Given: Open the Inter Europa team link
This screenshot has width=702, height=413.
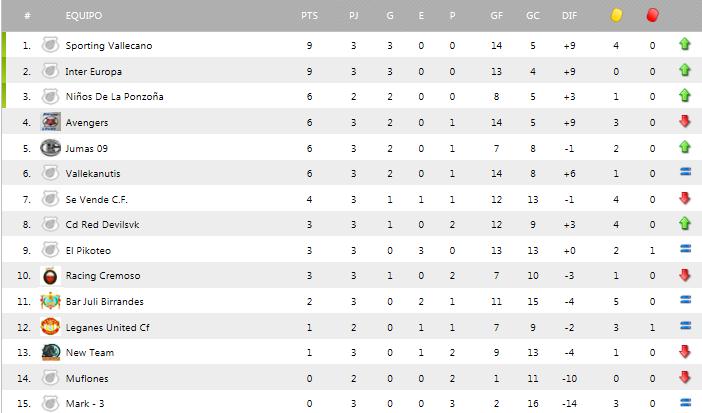Looking at the screenshot, I should [x=91, y=71].
